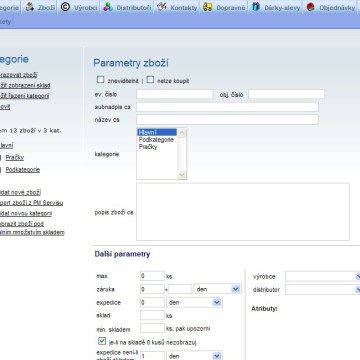The width and height of the screenshot is (360, 360).
Task: Click the red Objednávky icon
Action: click(x=311, y=7)
